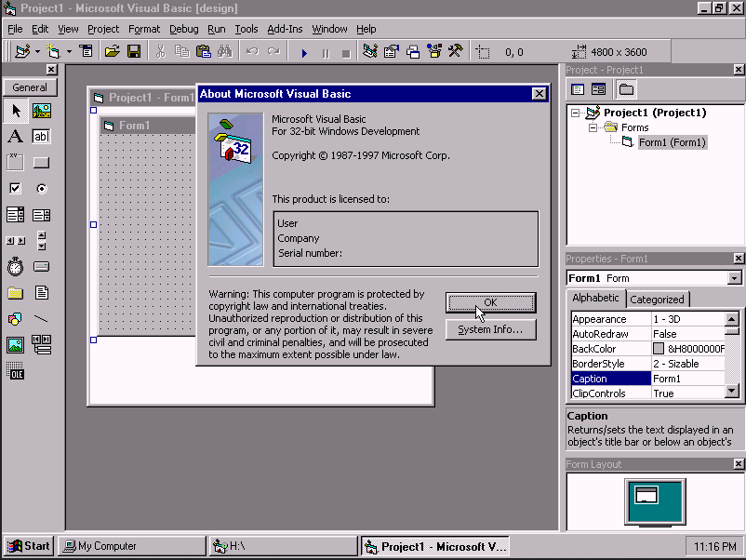Image resolution: width=746 pixels, height=560 pixels.
Task: Click OK in the About dialog
Action: (490, 302)
